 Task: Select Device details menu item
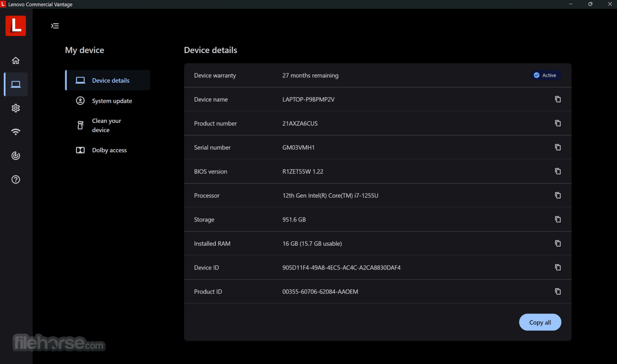108,80
